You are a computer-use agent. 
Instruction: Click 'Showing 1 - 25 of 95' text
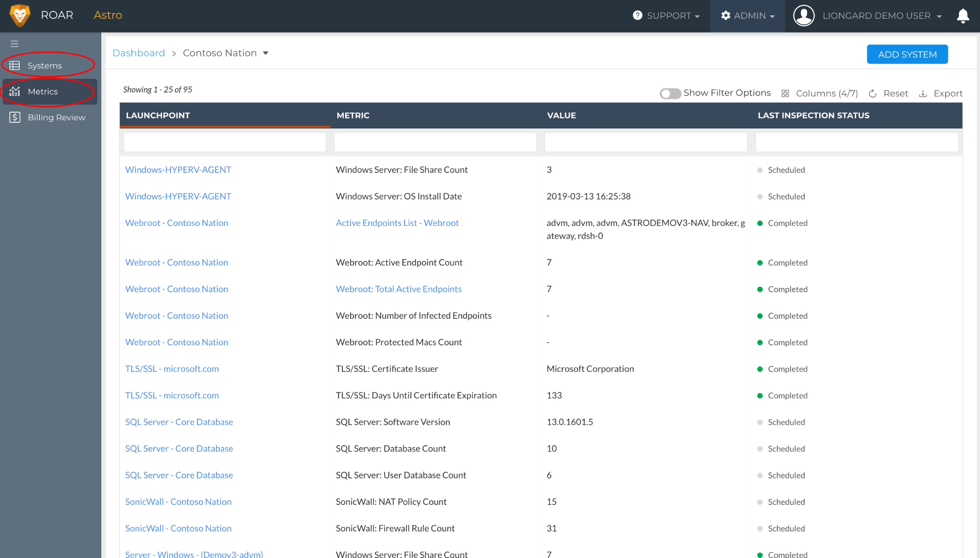pos(158,89)
